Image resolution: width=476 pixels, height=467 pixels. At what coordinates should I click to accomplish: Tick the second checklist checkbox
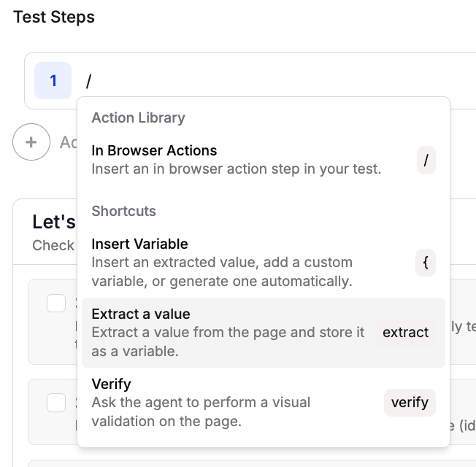tap(56, 402)
